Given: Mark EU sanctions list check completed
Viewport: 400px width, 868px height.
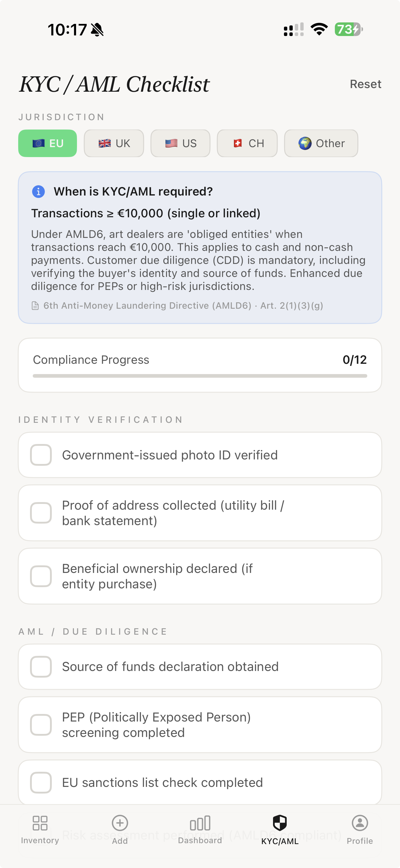Looking at the screenshot, I should coord(41,783).
